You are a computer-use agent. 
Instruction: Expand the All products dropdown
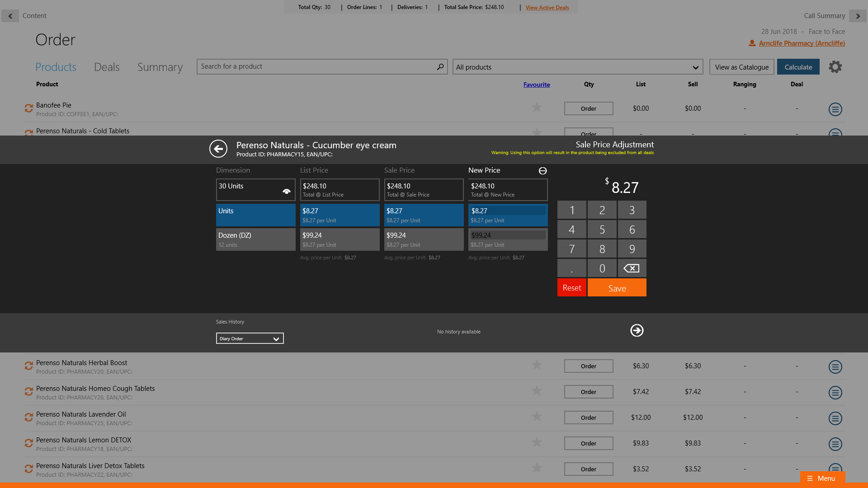578,67
